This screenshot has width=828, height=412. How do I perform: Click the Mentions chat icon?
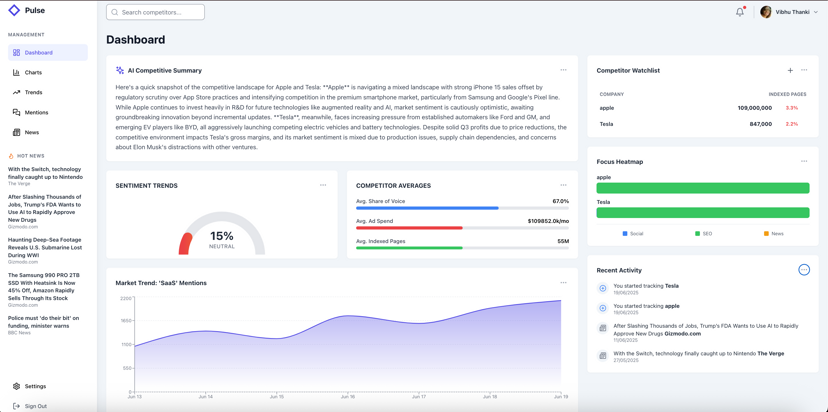(x=16, y=113)
